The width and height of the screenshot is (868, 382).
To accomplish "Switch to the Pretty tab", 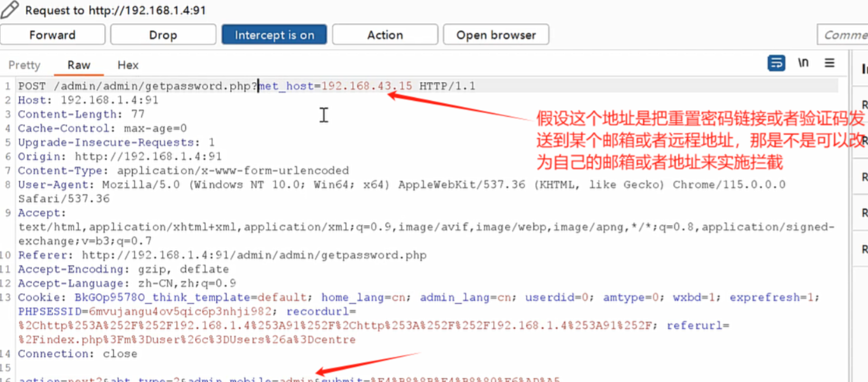I will (x=24, y=65).
